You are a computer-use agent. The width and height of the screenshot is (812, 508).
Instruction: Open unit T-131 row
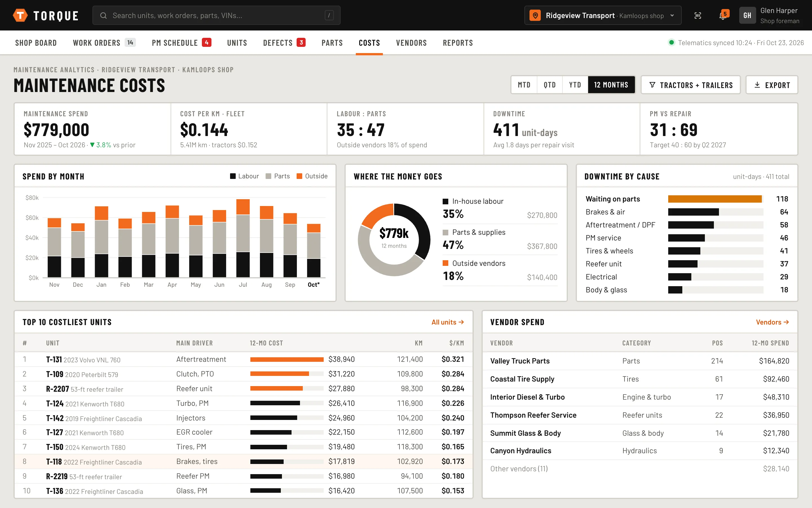tap(244, 359)
